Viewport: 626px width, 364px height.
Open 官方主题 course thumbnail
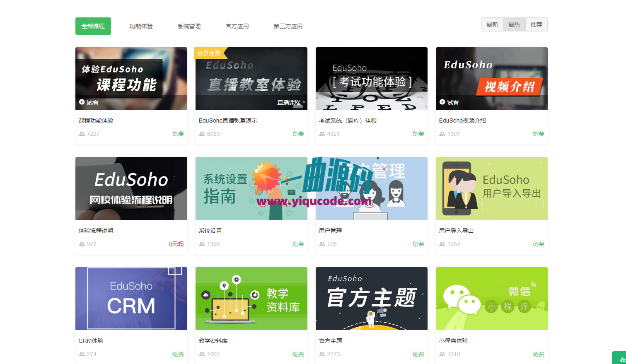tap(372, 299)
